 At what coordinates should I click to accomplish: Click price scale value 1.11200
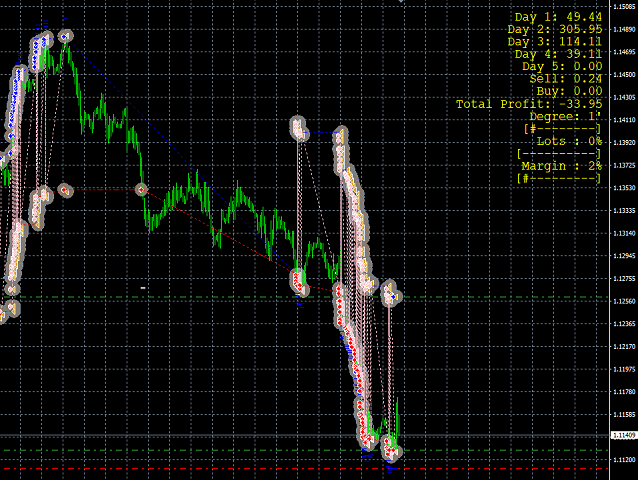624,460
